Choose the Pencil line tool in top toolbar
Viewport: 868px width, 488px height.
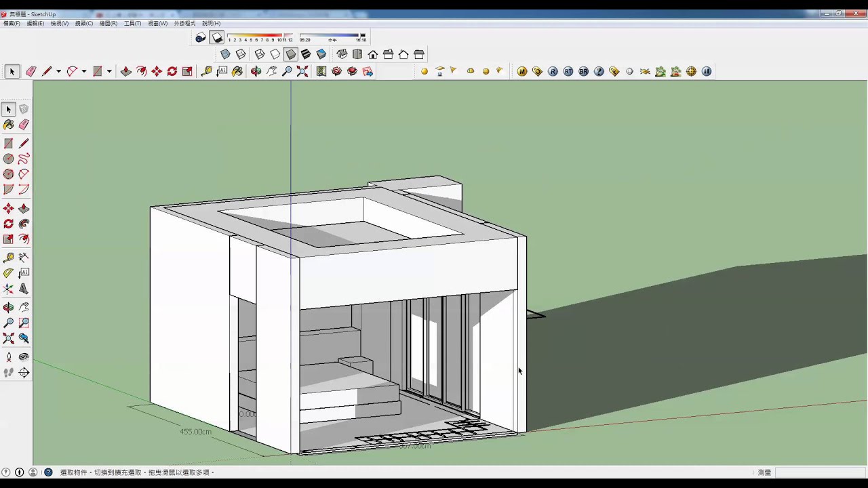coord(47,71)
